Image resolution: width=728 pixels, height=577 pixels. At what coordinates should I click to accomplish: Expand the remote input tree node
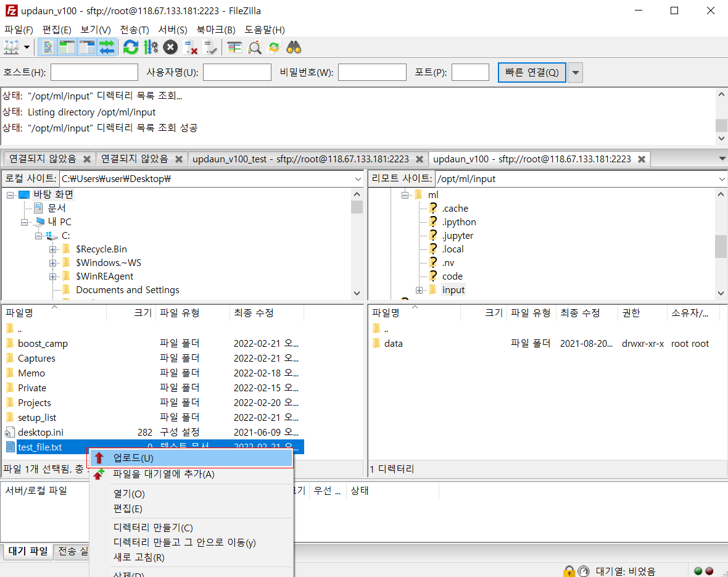coord(419,290)
